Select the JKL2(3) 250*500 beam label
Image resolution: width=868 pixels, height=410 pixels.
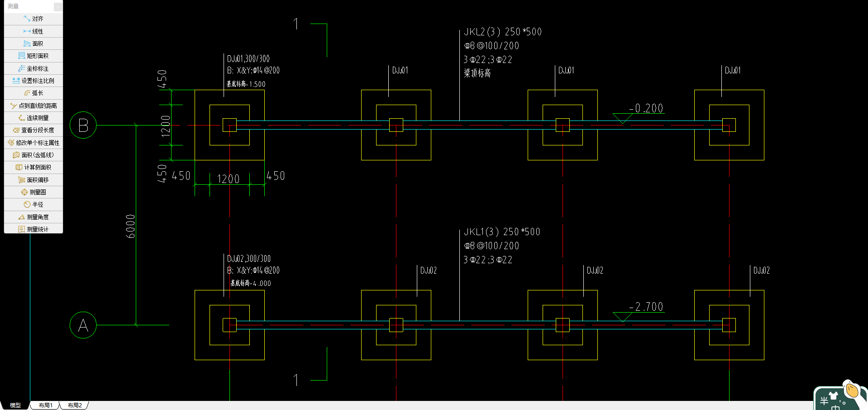(x=503, y=32)
